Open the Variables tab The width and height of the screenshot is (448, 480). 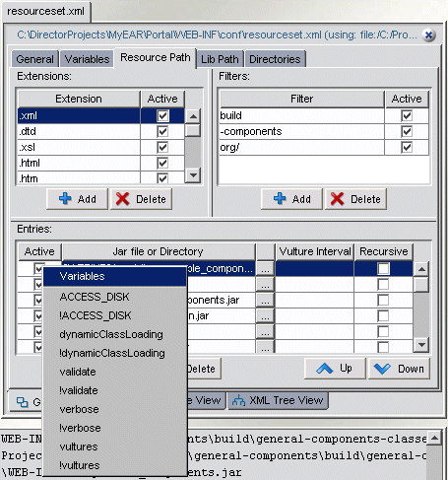87,59
